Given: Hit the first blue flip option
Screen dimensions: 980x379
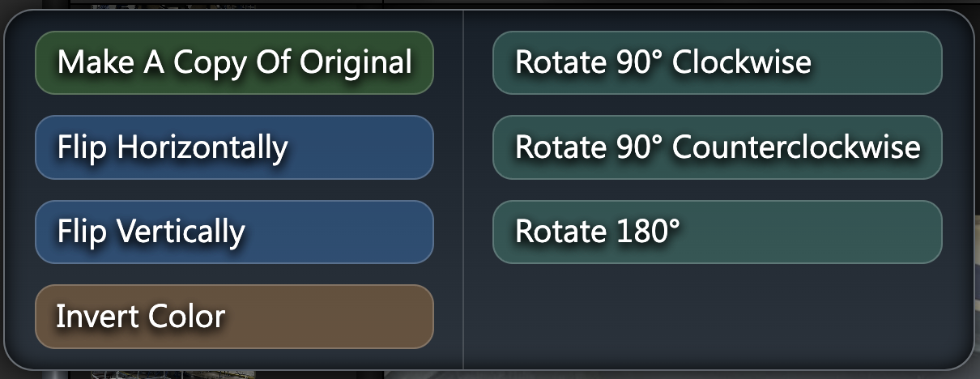Looking at the screenshot, I should [x=234, y=147].
